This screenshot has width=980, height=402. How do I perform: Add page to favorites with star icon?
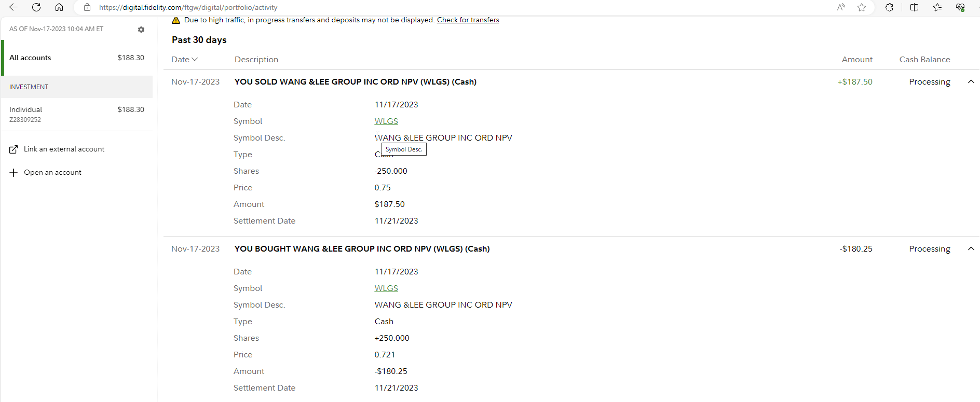tap(862, 7)
